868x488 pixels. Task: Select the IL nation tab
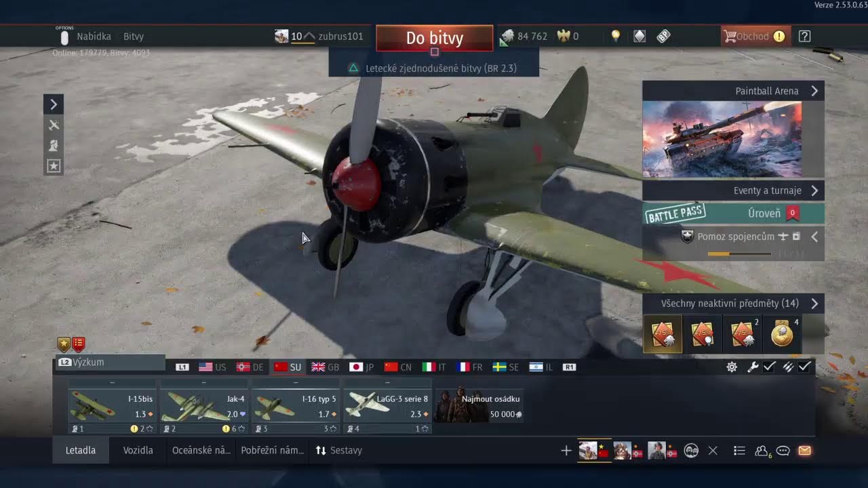540,367
